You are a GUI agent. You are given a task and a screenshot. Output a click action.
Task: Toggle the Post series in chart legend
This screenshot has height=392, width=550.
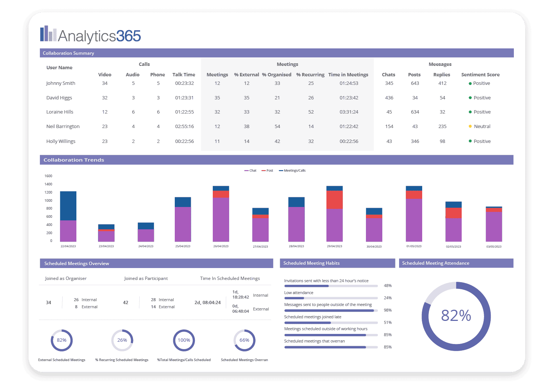tap(267, 170)
